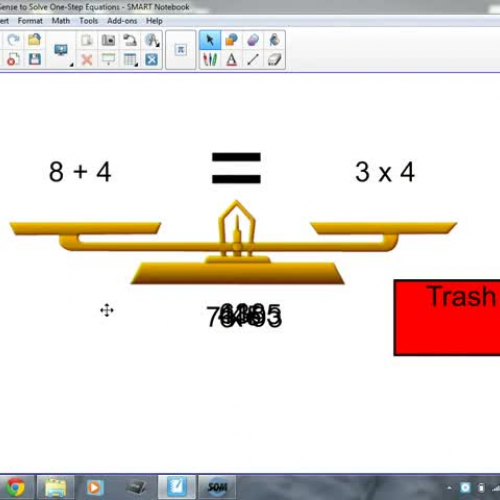Open the Math menu
The height and width of the screenshot is (500, 500).
[61, 21]
